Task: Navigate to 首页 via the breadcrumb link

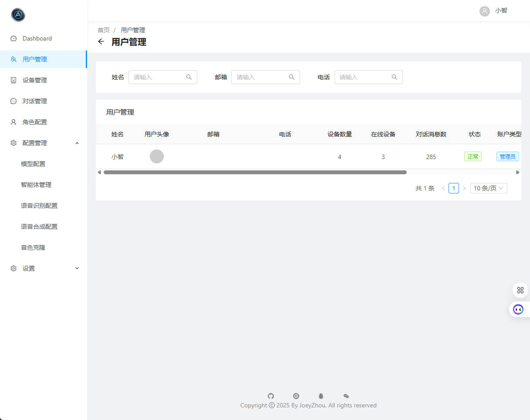Action: tap(104, 30)
